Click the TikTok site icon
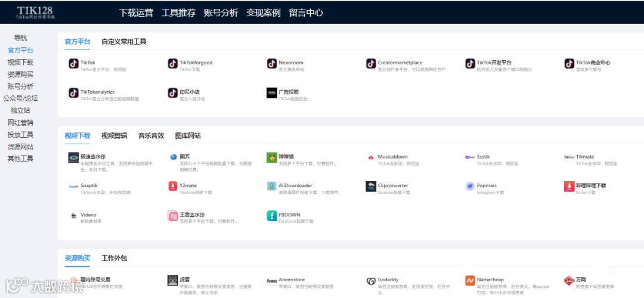The width and height of the screenshot is (644, 298). pos(73,64)
